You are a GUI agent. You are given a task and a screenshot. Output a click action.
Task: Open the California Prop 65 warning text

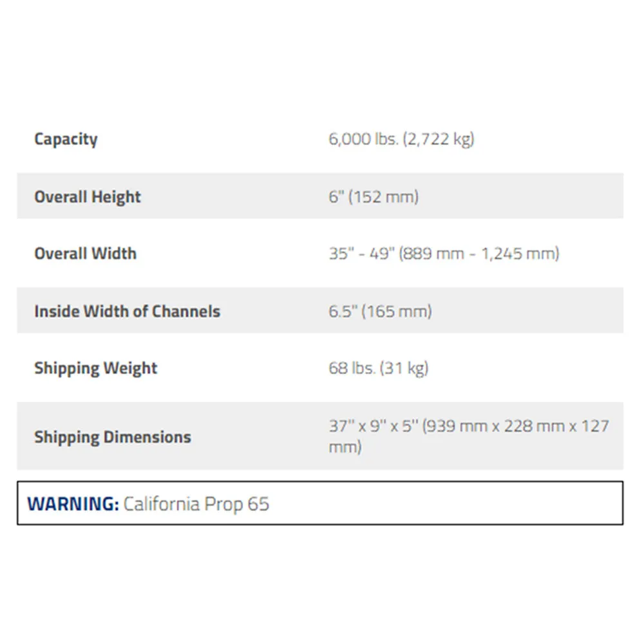point(196,504)
